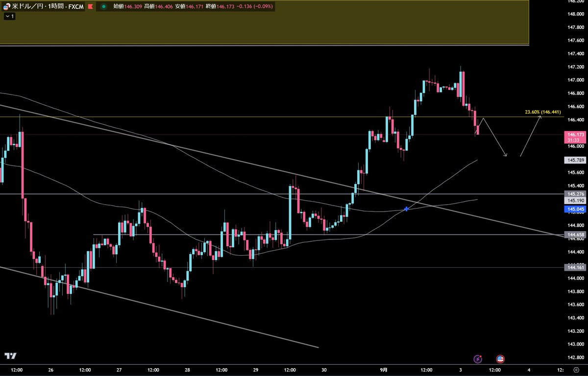Viewport: 588px width, 376px height.
Task: Open the purple lightning events icon
Action: tap(479, 359)
